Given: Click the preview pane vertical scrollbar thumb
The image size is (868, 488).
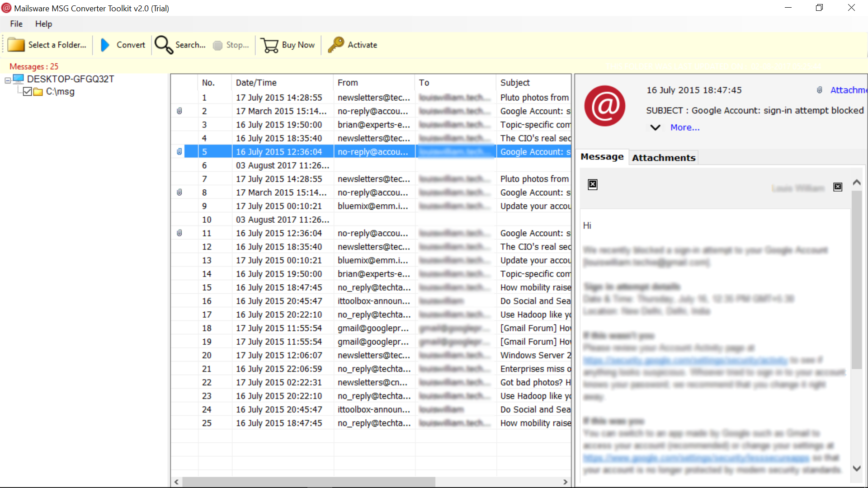Looking at the screenshot, I should [x=856, y=280].
